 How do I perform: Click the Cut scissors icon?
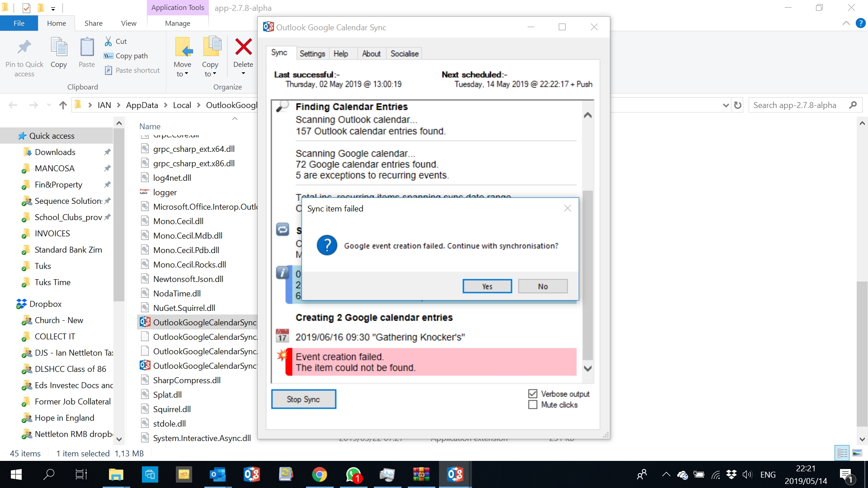[x=108, y=41]
